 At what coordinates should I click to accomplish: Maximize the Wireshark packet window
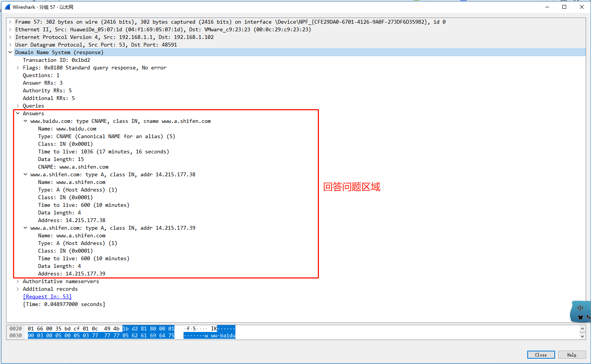pos(564,7)
